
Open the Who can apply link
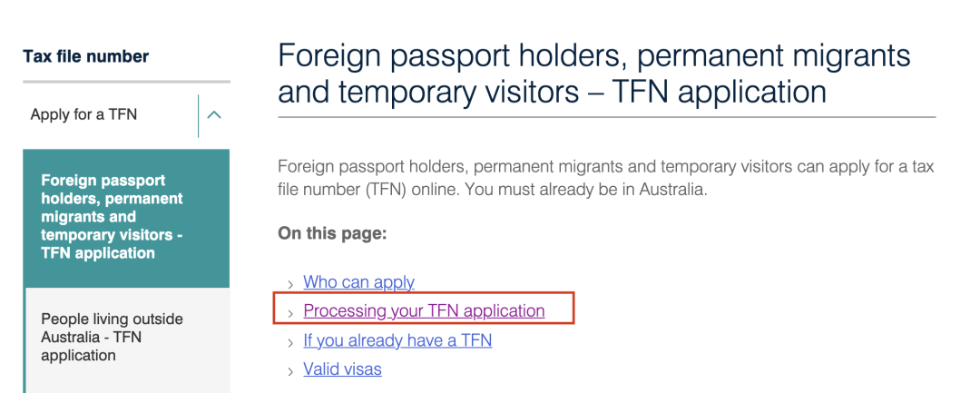[358, 282]
